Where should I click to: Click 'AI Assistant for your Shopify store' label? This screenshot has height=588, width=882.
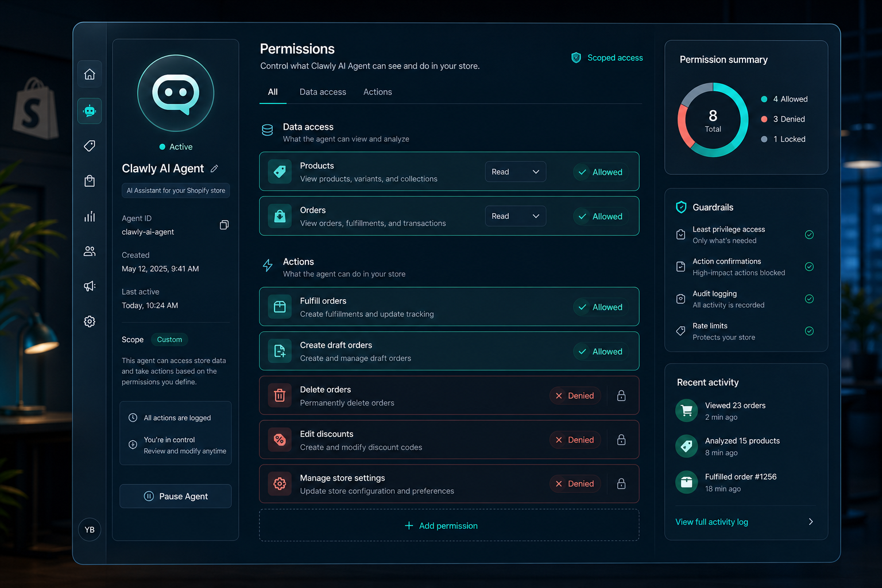click(x=176, y=191)
